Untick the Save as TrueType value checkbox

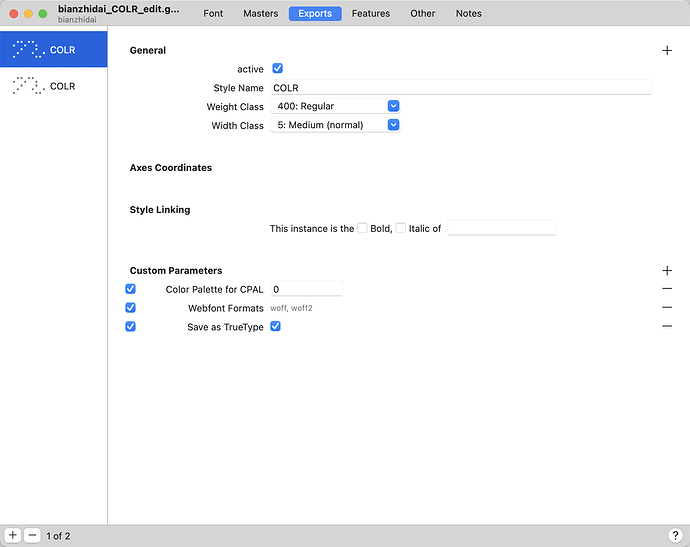point(276,327)
